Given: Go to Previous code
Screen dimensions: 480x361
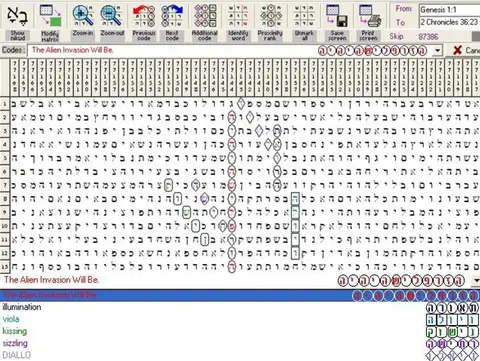Looking at the screenshot, I should (x=144, y=16).
